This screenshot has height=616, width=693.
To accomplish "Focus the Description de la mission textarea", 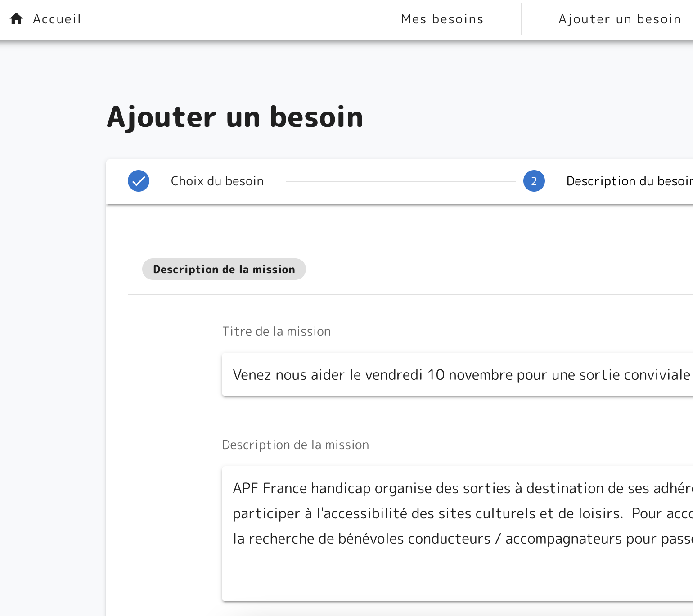I will tap(457, 534).
